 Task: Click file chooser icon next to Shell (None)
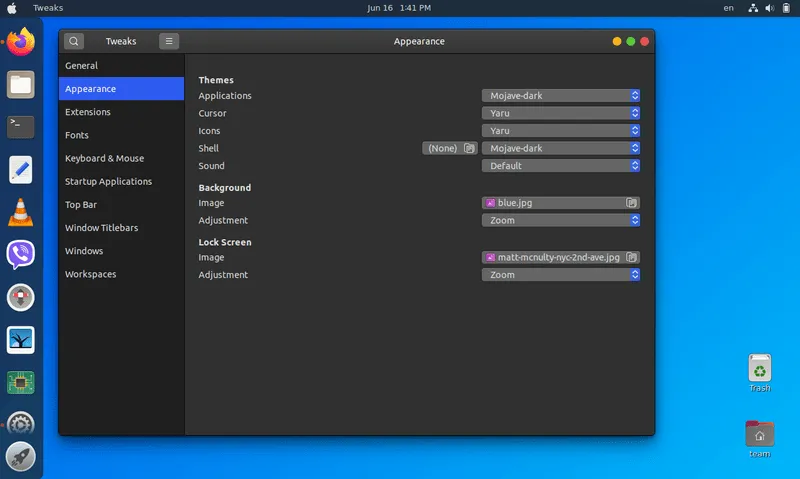click(x=470, y=148)
